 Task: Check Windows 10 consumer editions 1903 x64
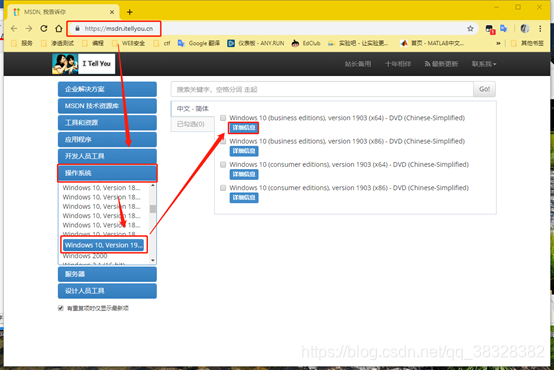click(x=223, y=165)
